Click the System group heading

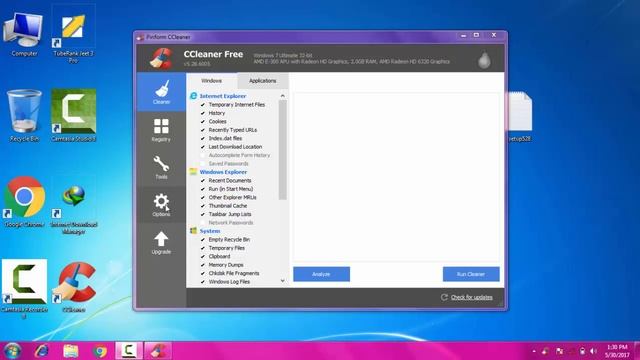click(x=210, y=231)
